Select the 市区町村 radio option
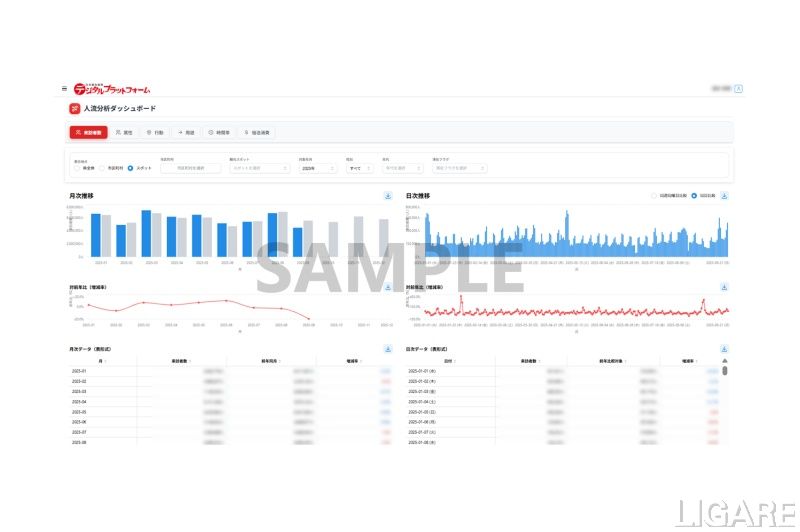The image size is (800, 532). tap(103, 168)
